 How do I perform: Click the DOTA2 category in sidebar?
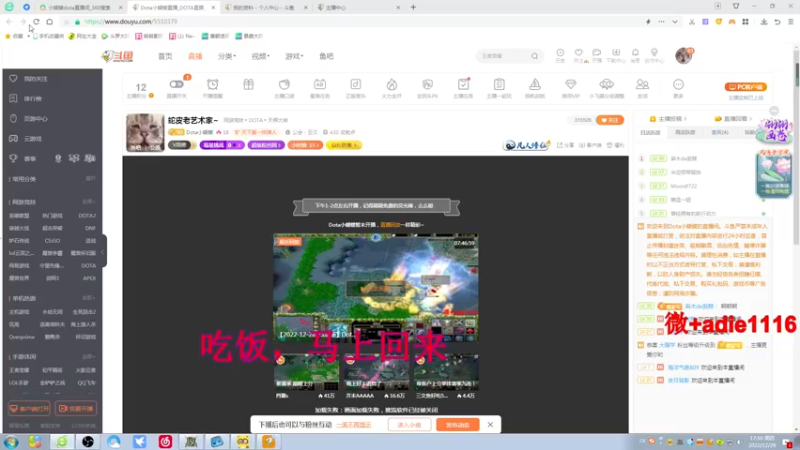pos(87,216)
